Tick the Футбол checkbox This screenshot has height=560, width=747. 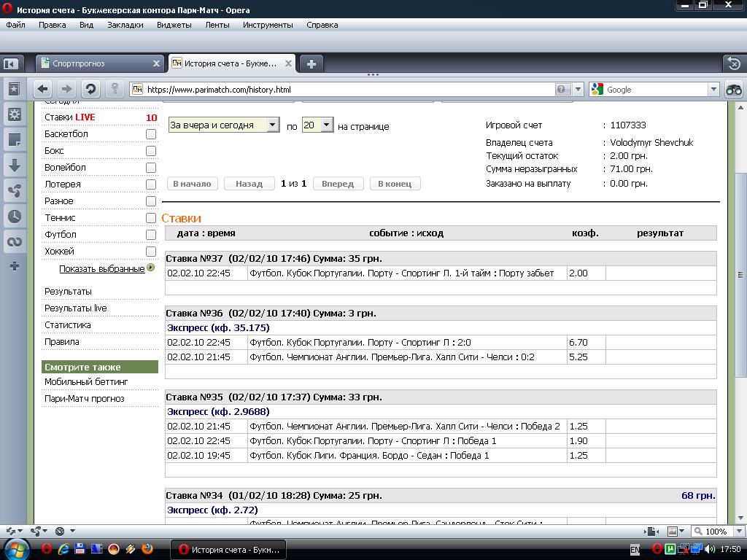coord(151,235)
